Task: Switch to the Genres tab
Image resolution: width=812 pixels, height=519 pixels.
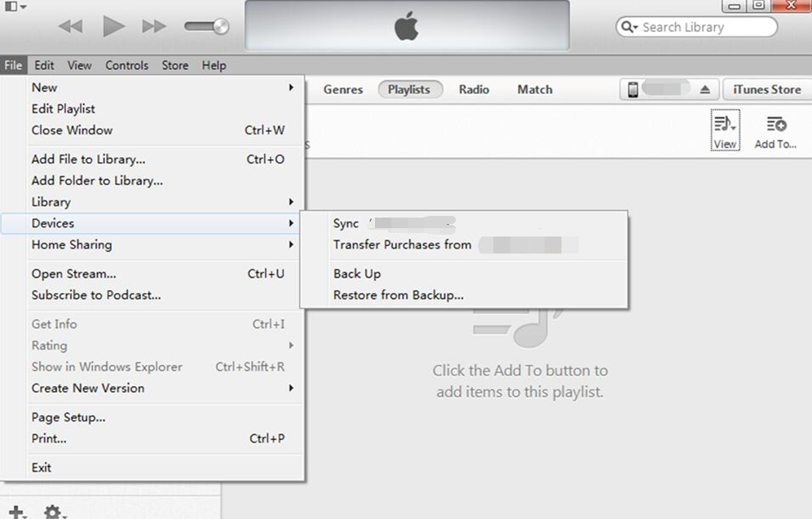Action: [x=343, y=90]
